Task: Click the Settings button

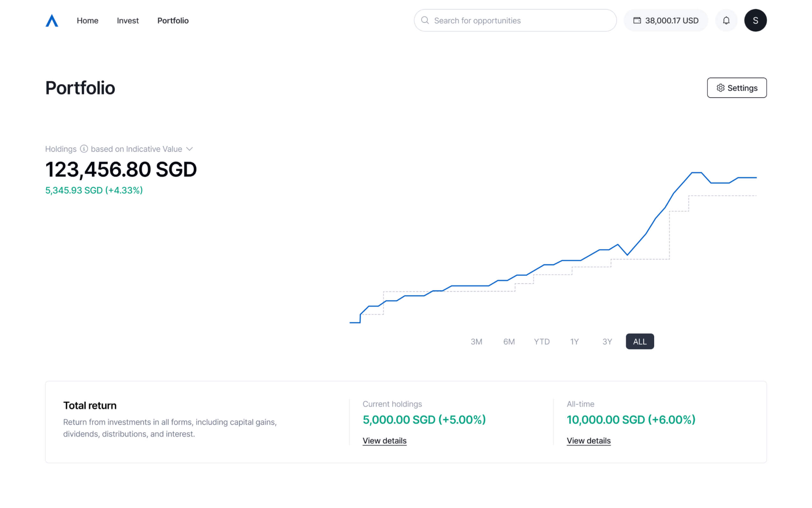Action: point(737,88)
